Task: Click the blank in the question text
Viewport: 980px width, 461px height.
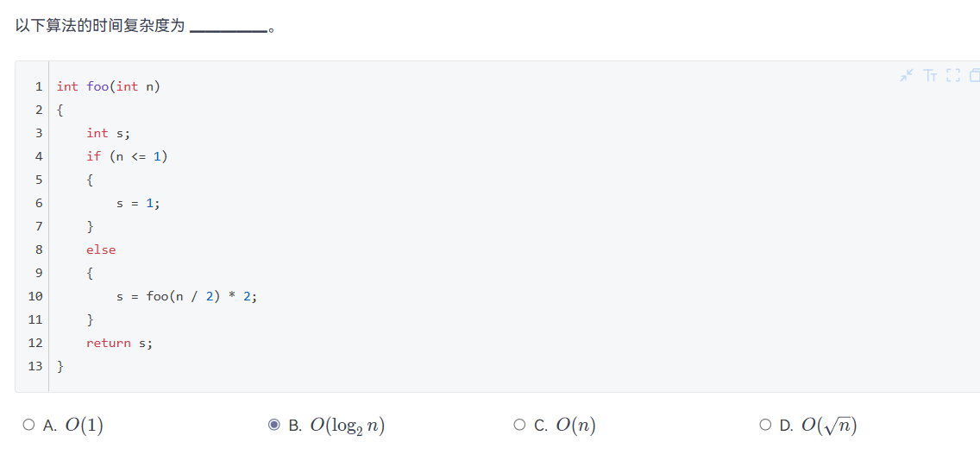Action: coord(228,28)
